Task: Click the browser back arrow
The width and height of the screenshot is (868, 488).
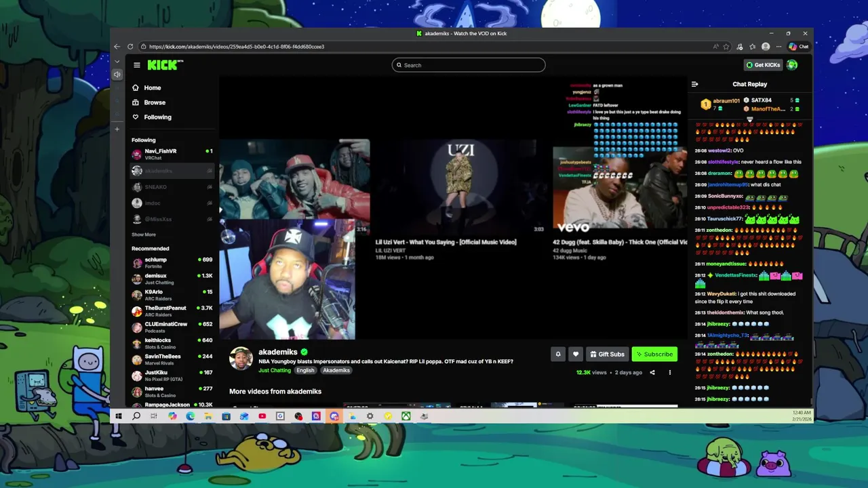Action: [x=117, y=47]
